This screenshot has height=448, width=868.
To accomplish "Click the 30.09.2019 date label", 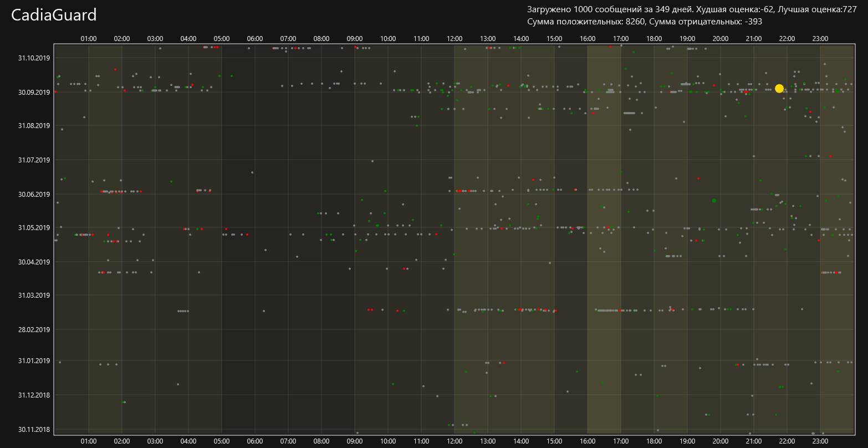I will click(34, 92).
